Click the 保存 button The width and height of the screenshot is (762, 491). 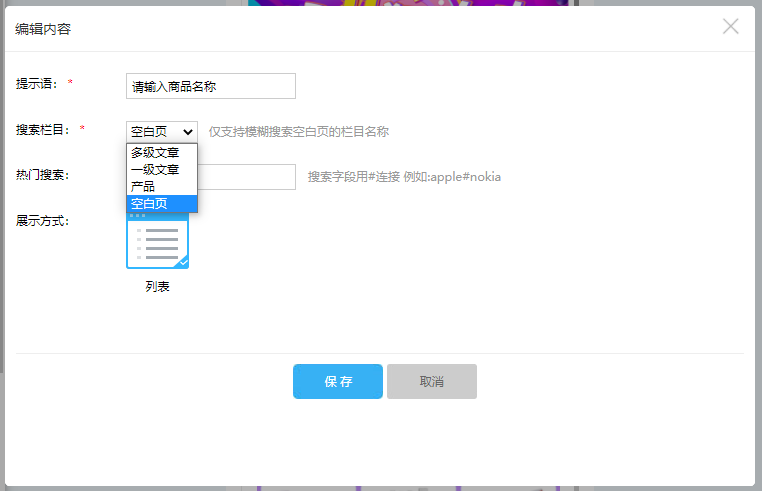[x=338, y=382]
